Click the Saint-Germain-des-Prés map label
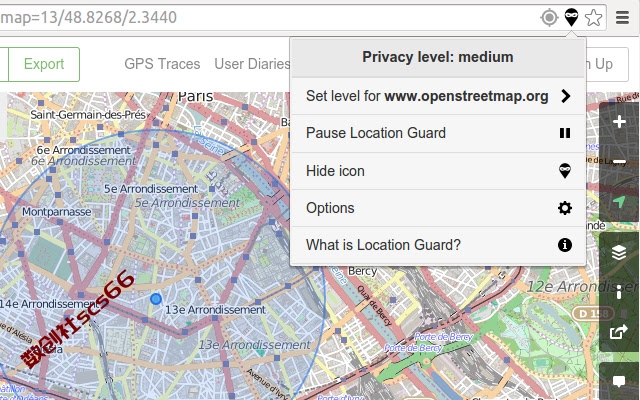The height and width of the screenshot is (400, 640). tap(88, 115)
